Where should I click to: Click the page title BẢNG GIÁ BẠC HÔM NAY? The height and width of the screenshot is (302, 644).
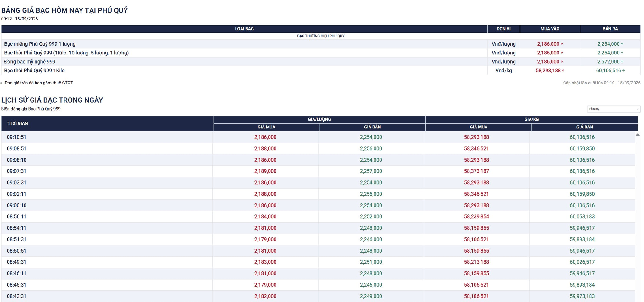(64, 10)
